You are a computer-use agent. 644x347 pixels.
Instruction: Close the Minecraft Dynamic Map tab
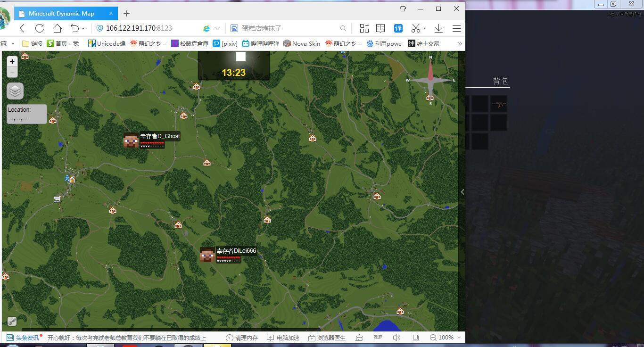pos(111,13)
